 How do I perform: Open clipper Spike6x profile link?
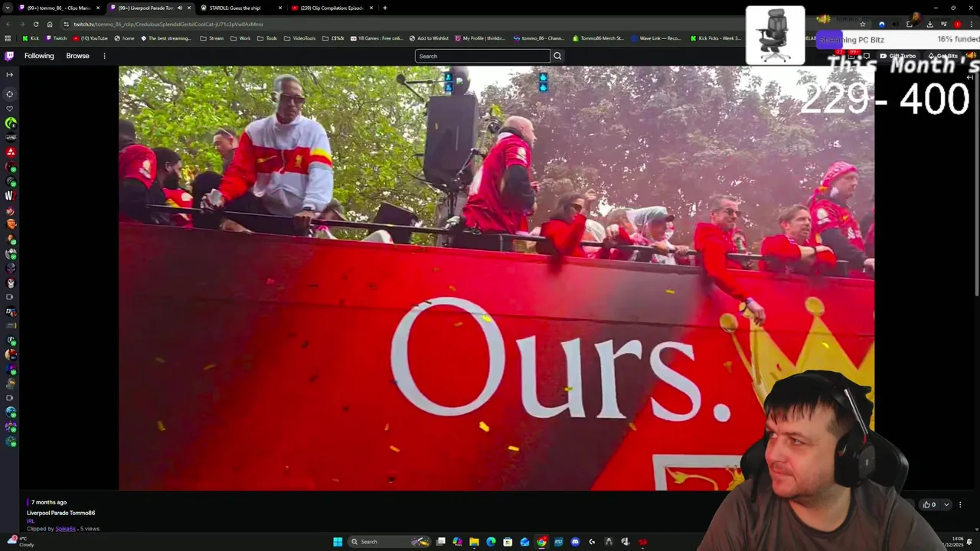point(65,529)
